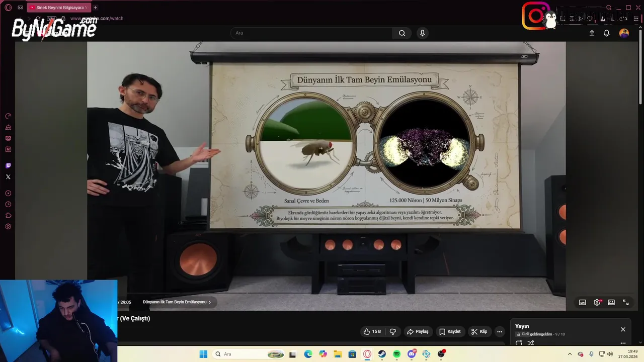Open the Opera easy setup menu
Image resolution: width=644 pixels, height=362 pixels.
(x=636, y=19)
